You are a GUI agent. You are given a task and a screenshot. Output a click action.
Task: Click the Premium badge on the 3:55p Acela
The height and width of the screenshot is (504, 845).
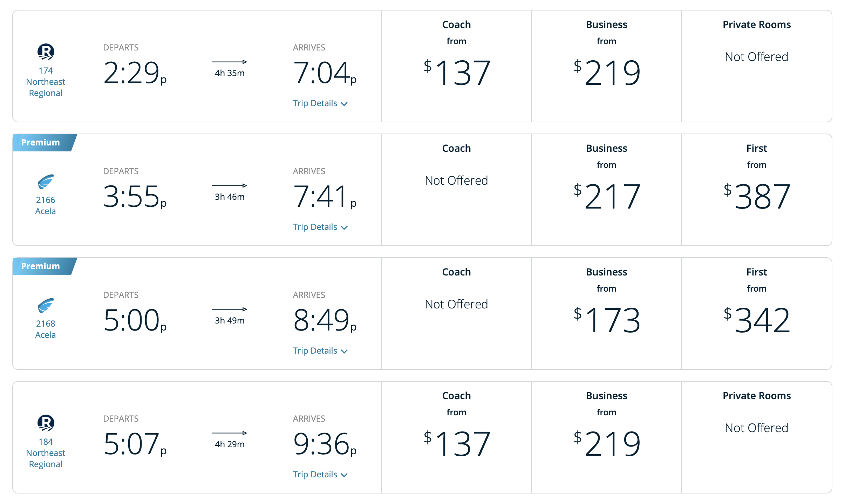point(40,142)
